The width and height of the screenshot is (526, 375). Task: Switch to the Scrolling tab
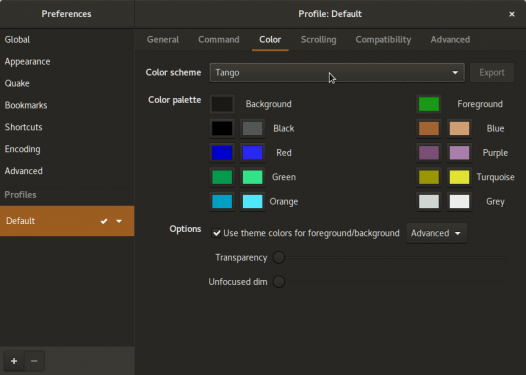pos(318,40)
